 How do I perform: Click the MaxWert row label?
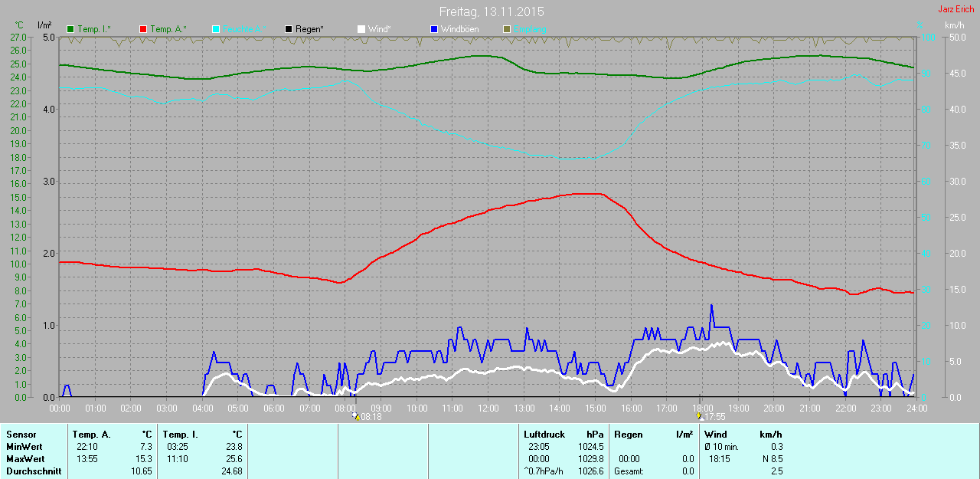coord(24,459)
